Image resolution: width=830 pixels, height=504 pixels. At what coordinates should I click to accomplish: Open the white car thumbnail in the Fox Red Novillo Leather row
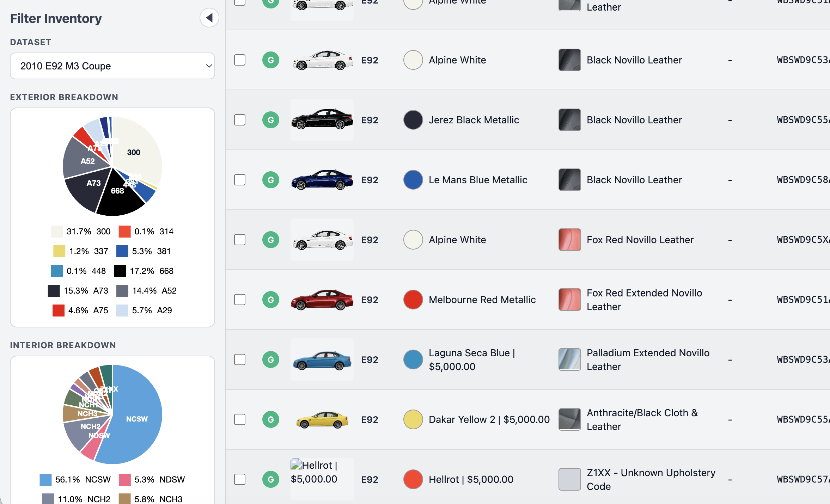[x=322, y=240]
